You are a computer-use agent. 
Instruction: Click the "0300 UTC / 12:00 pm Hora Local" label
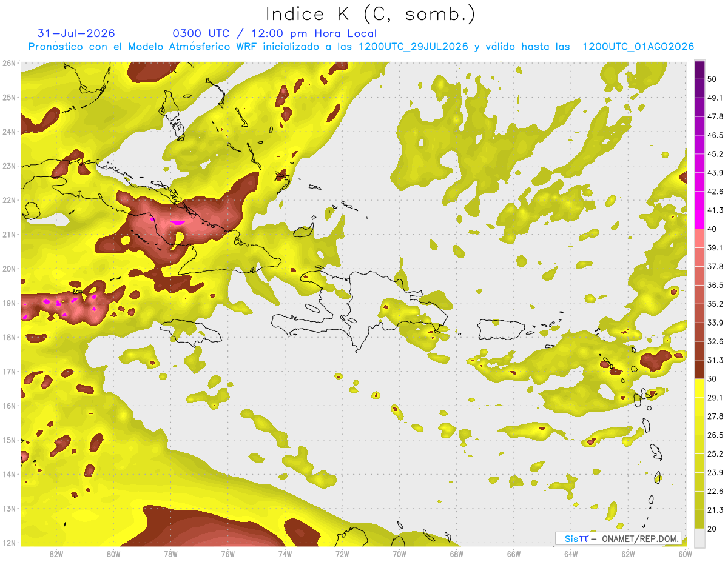274,33
